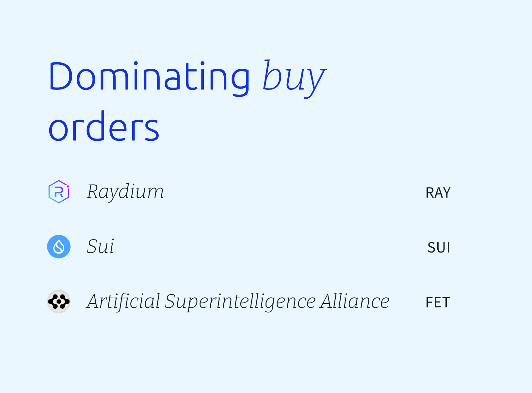The width and height of the screenshot is (532, 393).
Task: Open Artificial Superintelligence Alliance name link
Action: click(238, 302)
